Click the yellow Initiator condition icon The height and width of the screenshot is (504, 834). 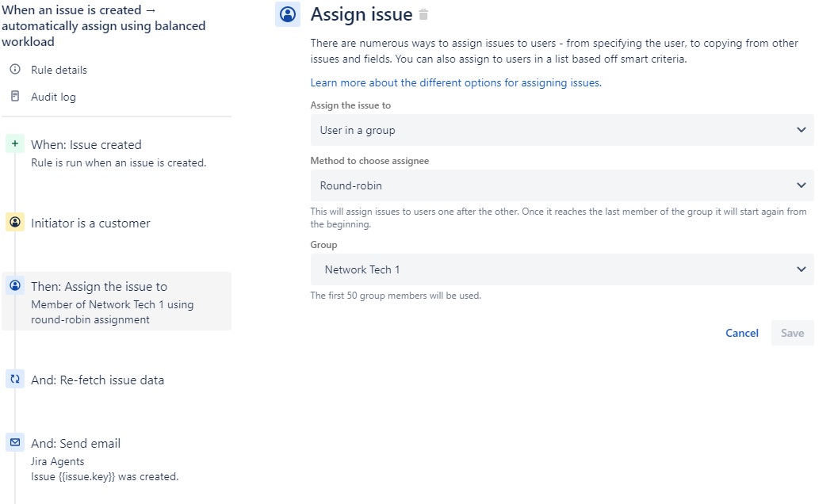tap(15, 222)
